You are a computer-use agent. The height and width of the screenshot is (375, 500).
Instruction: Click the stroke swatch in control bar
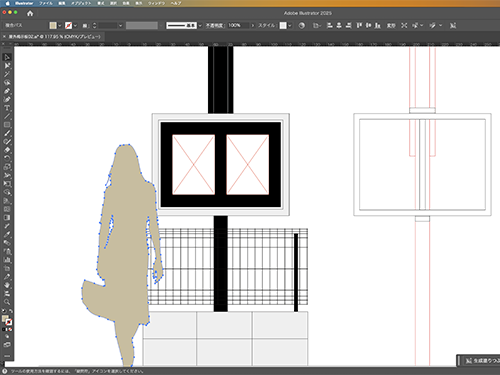click(x=69, y=25)
